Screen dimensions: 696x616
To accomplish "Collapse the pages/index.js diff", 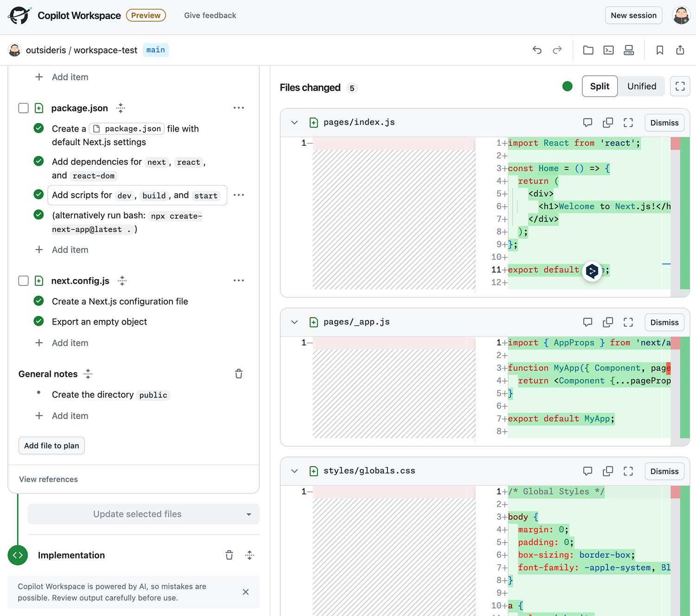I will point(294,123).
